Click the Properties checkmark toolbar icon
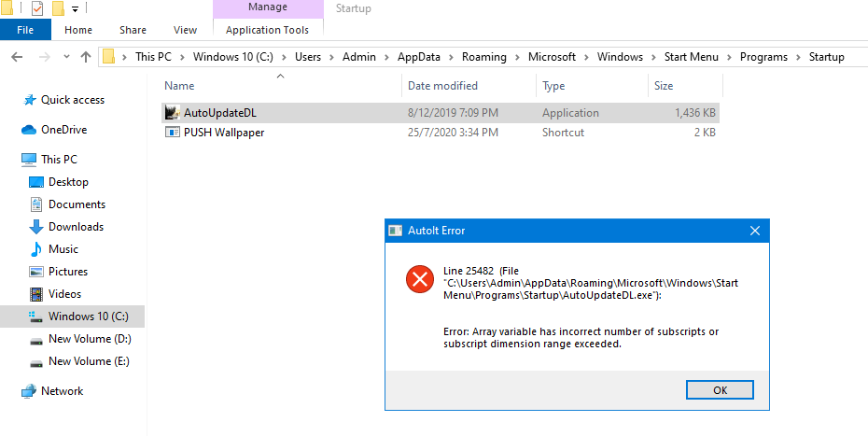 [37, 8]
